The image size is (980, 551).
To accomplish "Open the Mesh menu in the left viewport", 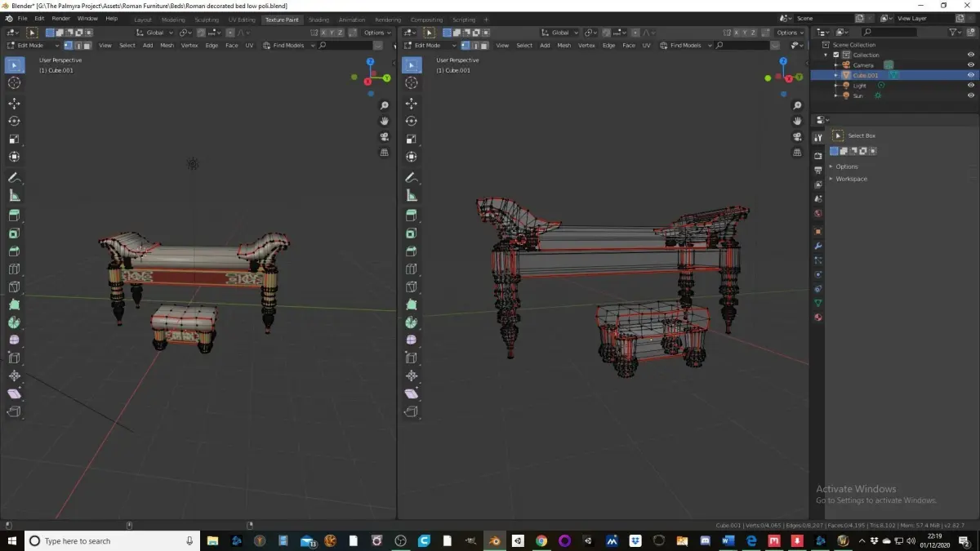I will click(167, 46).
